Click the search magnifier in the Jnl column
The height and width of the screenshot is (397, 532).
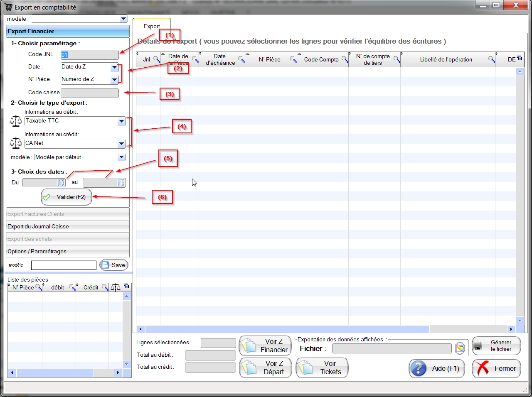coord(156,59)
